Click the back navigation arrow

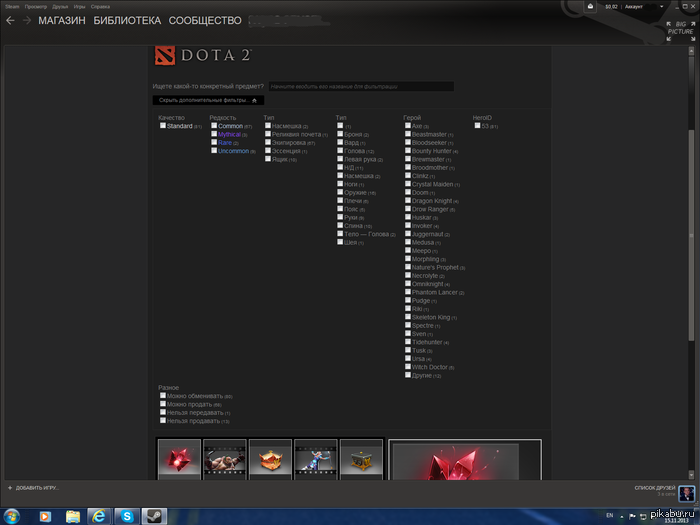pos(10,20)
